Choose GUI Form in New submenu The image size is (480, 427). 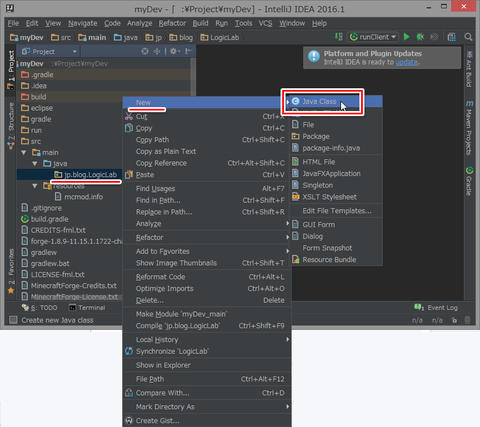(336, 225)
